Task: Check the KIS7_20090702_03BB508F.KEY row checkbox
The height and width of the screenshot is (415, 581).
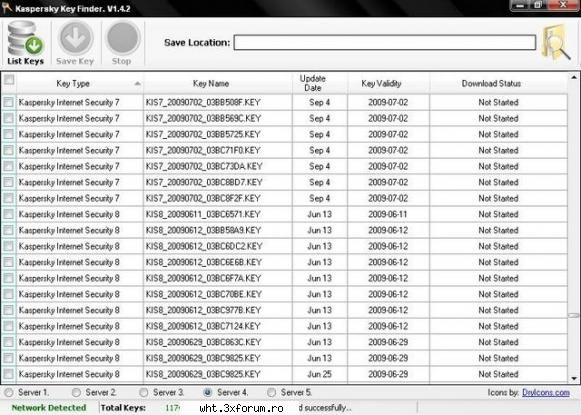Action: pos(9,102)
